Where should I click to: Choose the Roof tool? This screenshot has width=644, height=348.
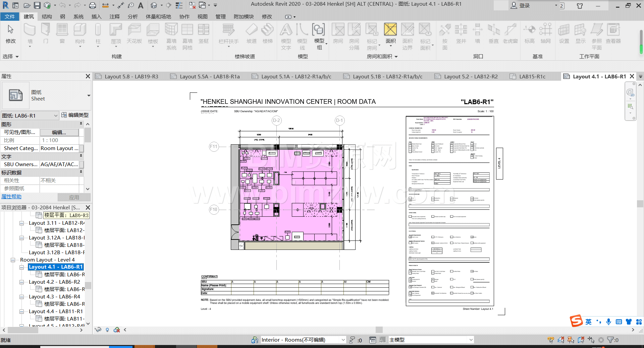tap(116, 34)
